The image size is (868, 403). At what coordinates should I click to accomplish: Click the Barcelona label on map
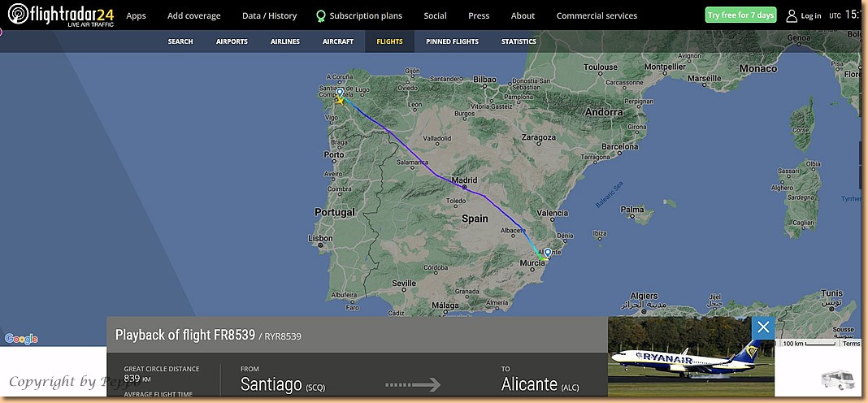pos(619,147)
